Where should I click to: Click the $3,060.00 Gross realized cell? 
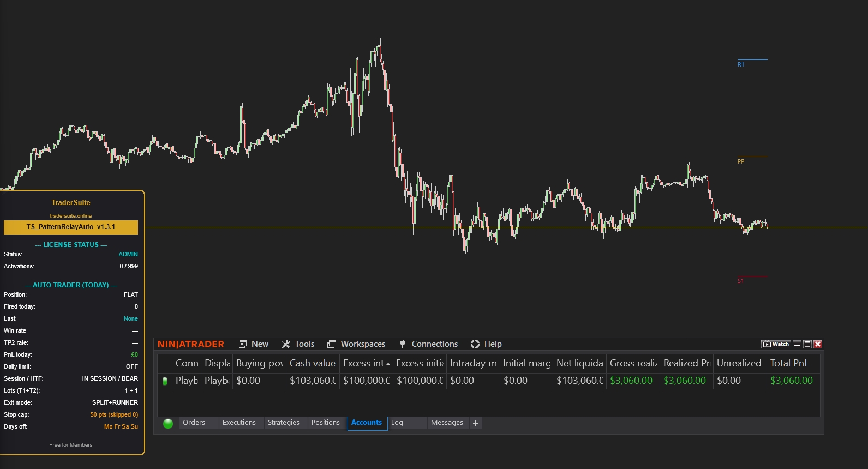click(633, 381)
